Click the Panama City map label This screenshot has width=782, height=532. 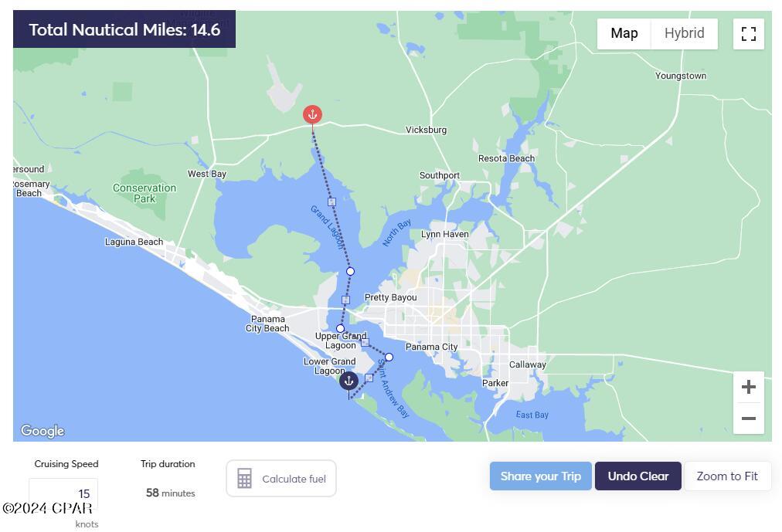tap(431, 347)
